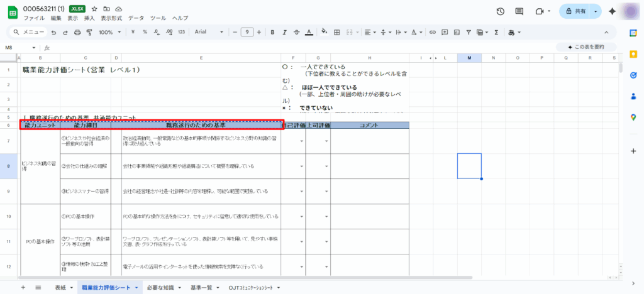Click the insert link icon
This screenshot has height=294, width=644.
[x=431, y=32]
